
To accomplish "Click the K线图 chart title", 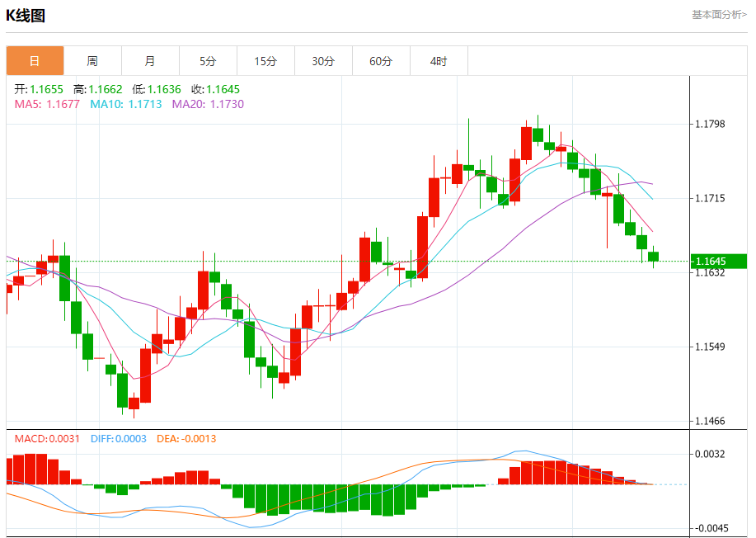I will [26, 16].
